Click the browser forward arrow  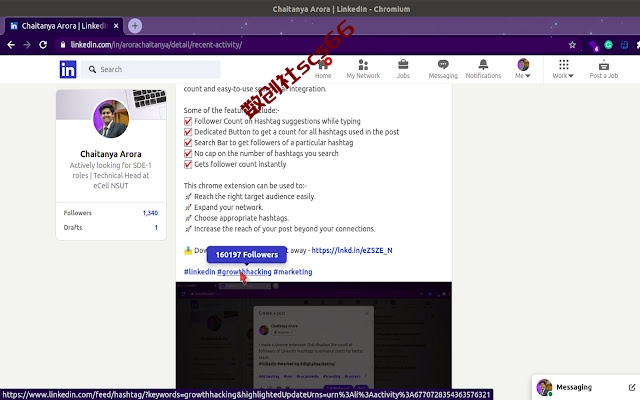click(x=27, y=45)
